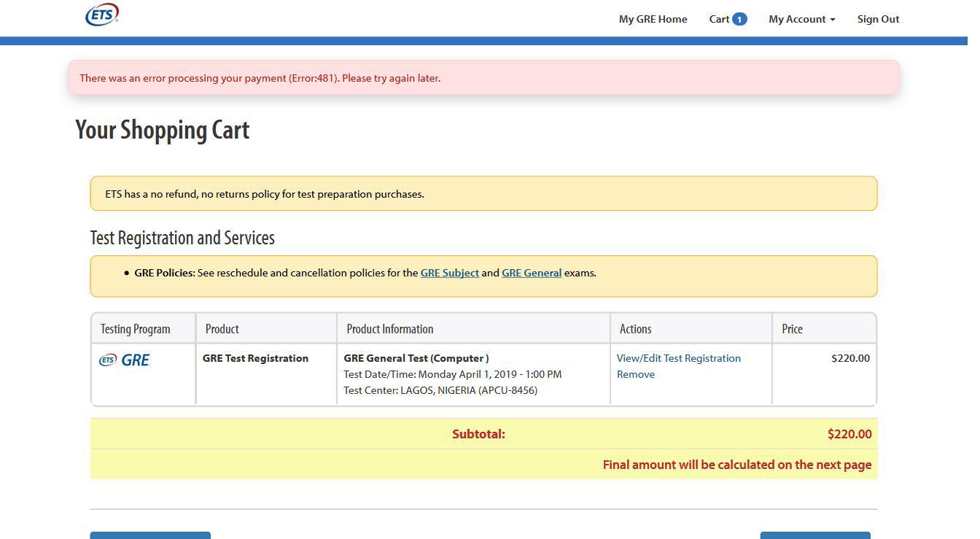Image resolution: width=980 pixels, height=539 pixels.
Task: Click the ETS globe emblem in the header
Action: coord(102,13)
